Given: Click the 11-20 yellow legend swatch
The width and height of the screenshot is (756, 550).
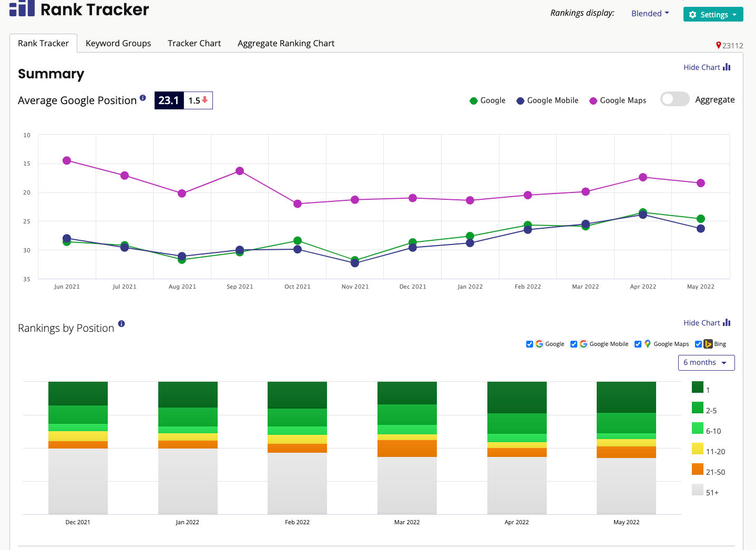Looking at the screenshot, I should click(698, 449).
